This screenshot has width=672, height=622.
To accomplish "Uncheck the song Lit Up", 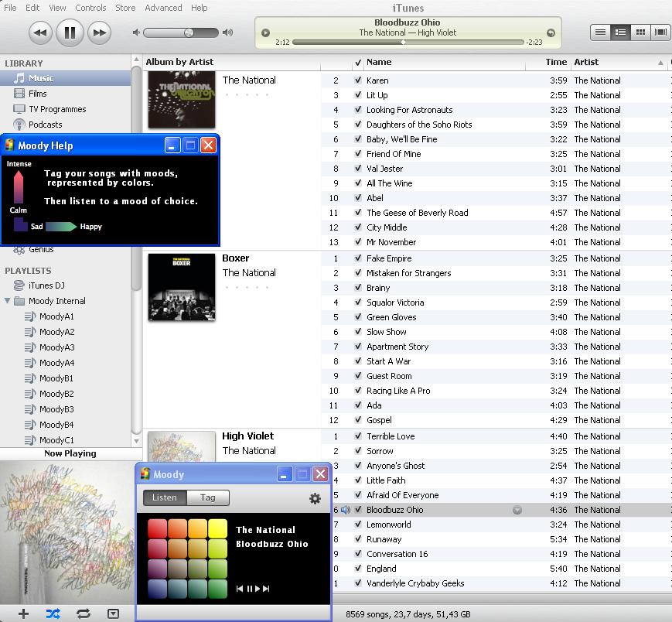I will click(x=358, y=94).
